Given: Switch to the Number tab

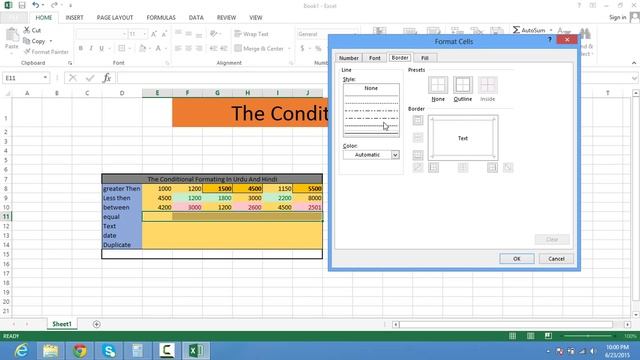Looking at the screenshot, I should pyautogui.click(x=349, y=58).
